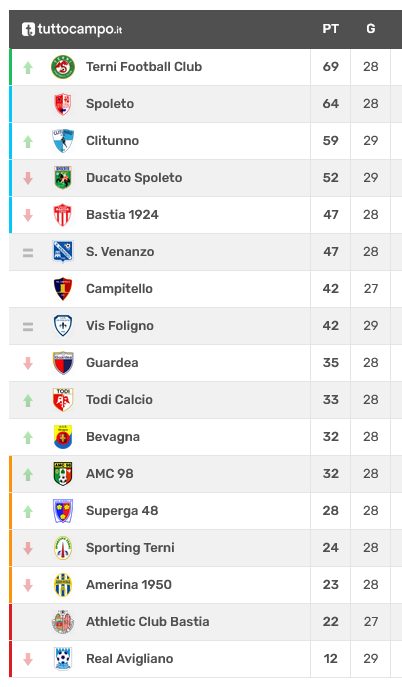Click Amerina 1950 points value 23

pyautogui.click(x=331, y=584)
